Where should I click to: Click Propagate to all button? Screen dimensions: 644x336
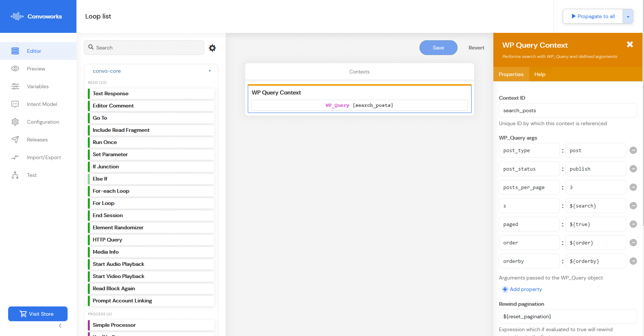tap(593, 16)
